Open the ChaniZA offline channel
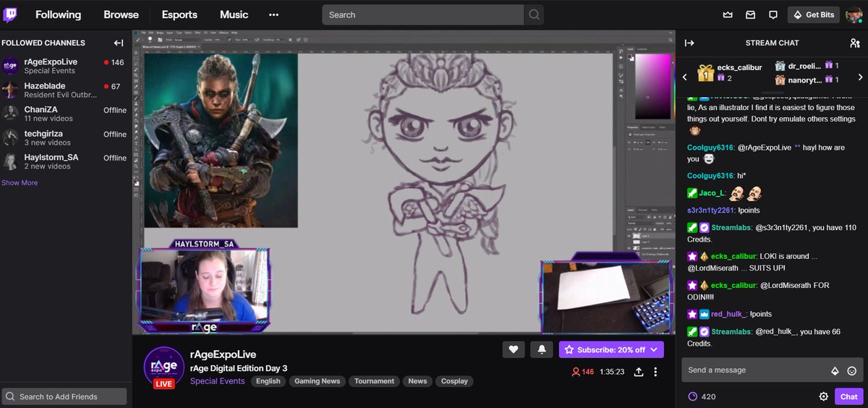Viewport: 868px width, 408px height. [x=65, y=114]
